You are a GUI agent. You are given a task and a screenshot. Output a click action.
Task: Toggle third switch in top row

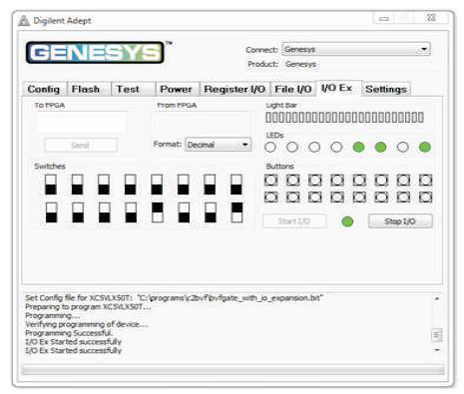pos(104,184)
